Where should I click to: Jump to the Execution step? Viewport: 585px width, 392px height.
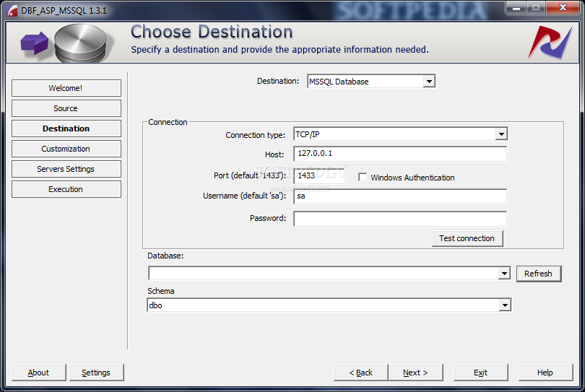click(x=66, y=189)
